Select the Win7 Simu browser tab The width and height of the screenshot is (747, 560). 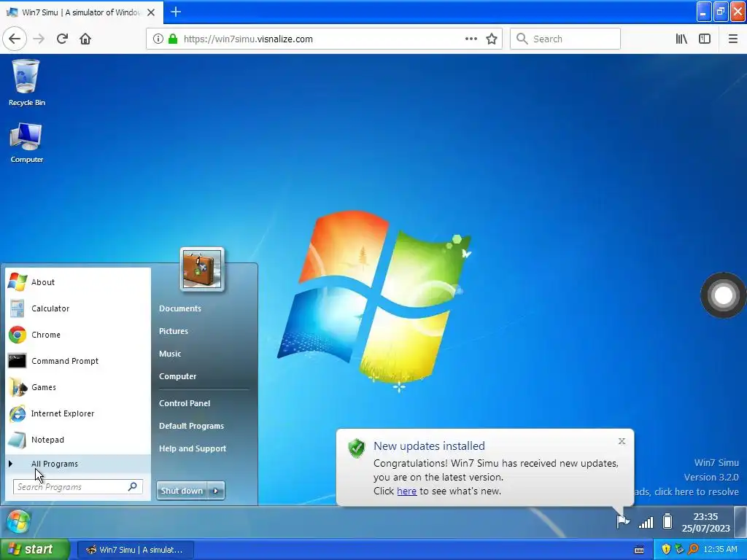pos(81,12)
